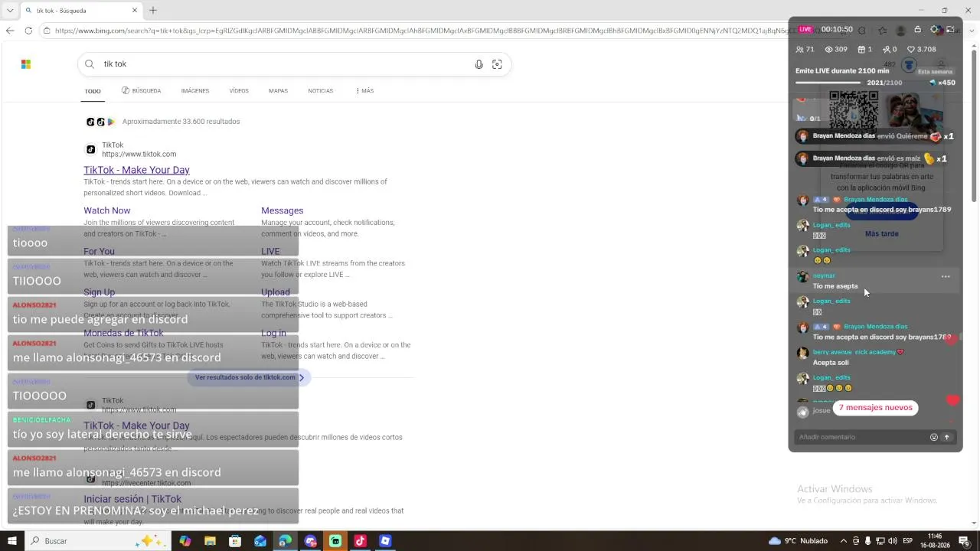The image size is (980, 551).
Task: Click the Añadir comentario input field
Action: point(861,437)
